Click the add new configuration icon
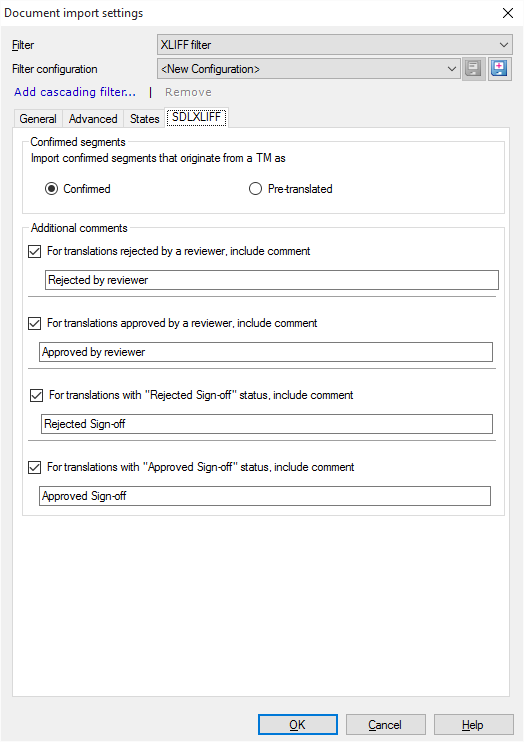Viewport: 524px width, 742px height. [499, 69]
